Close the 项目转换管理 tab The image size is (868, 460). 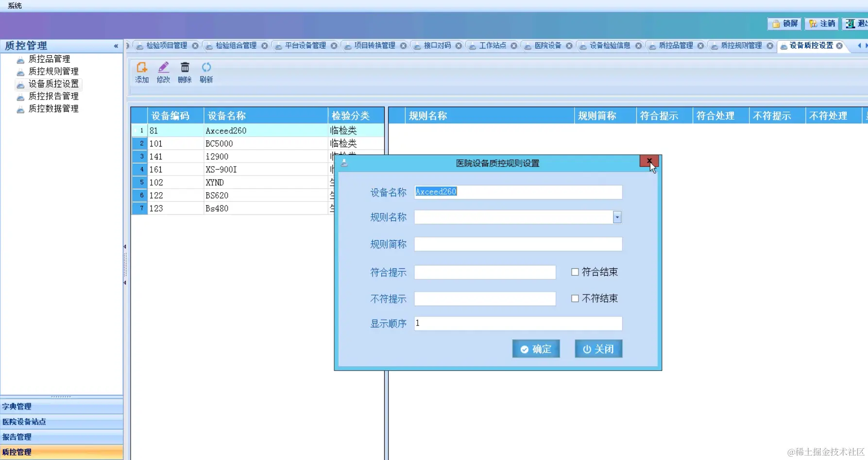click(403, 46)
